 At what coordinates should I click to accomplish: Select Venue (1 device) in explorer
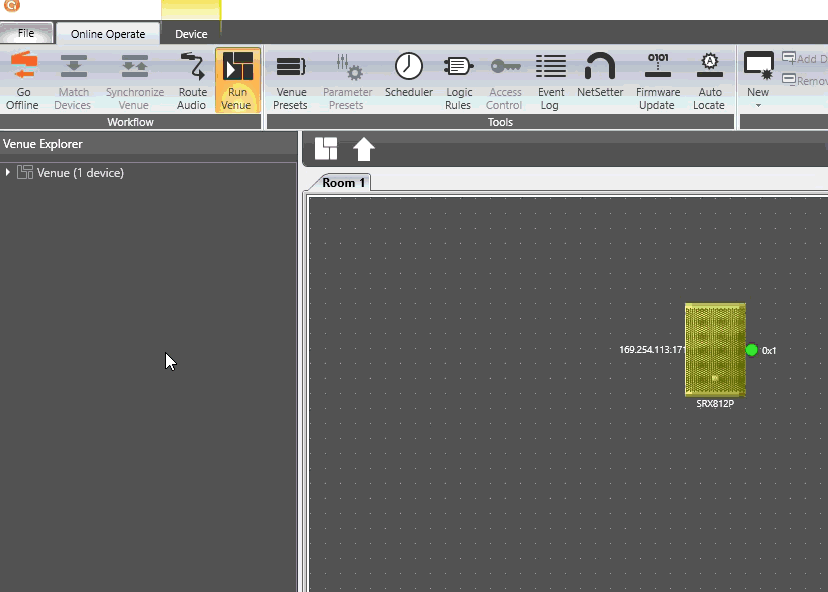tap(80, 173)
